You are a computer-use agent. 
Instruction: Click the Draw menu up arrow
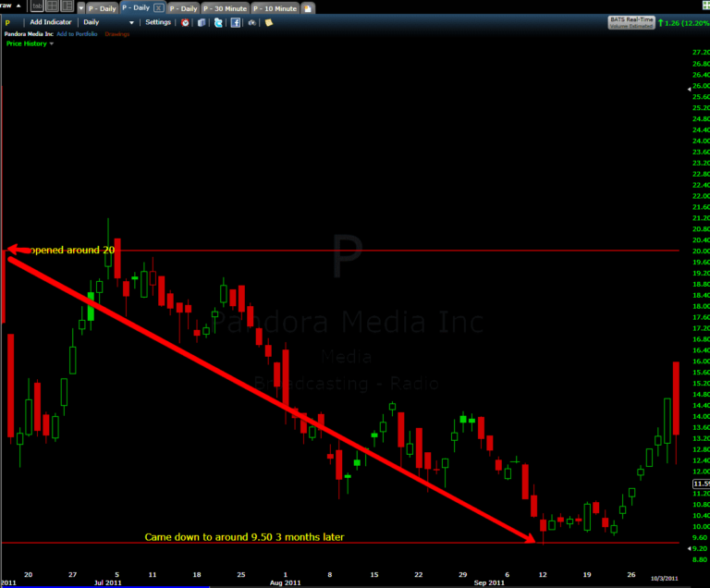[x=18, y=6]
